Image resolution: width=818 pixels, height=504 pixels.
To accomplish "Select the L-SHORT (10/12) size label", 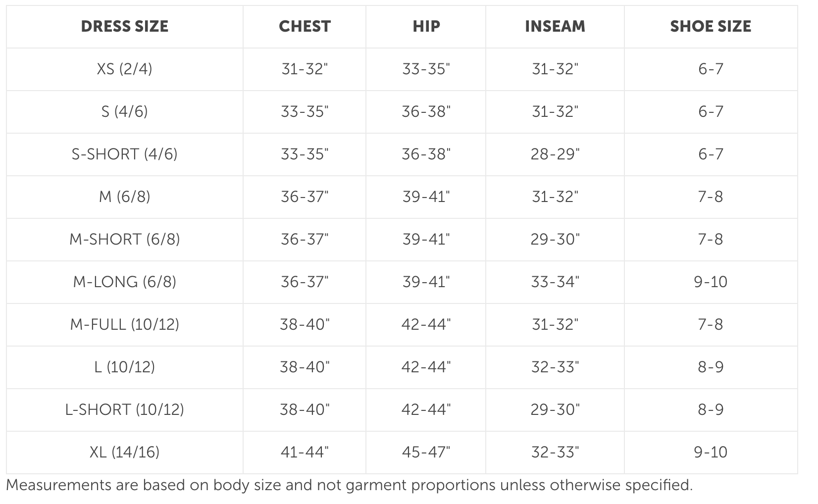I will (x=124, y=409).
